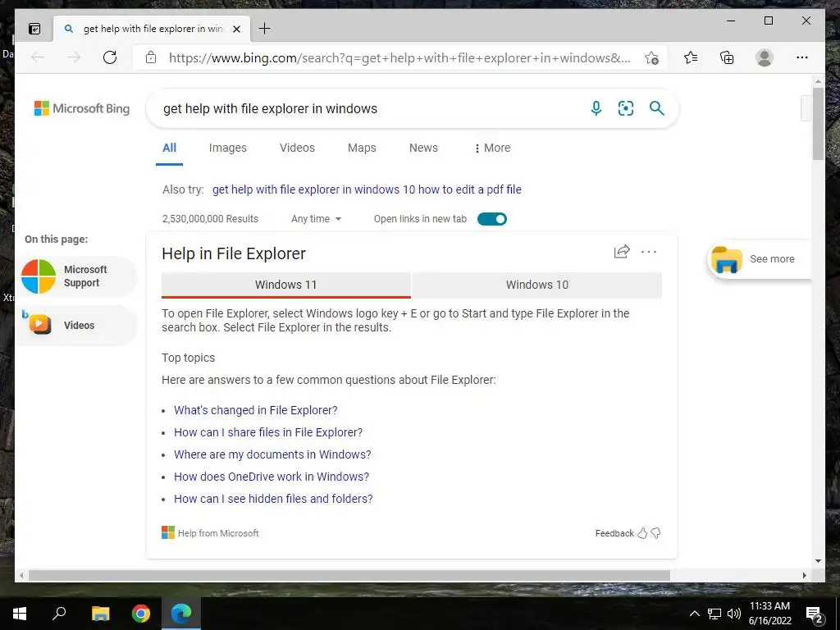Open Where are my documents link
840x630 pixels.
272,454
